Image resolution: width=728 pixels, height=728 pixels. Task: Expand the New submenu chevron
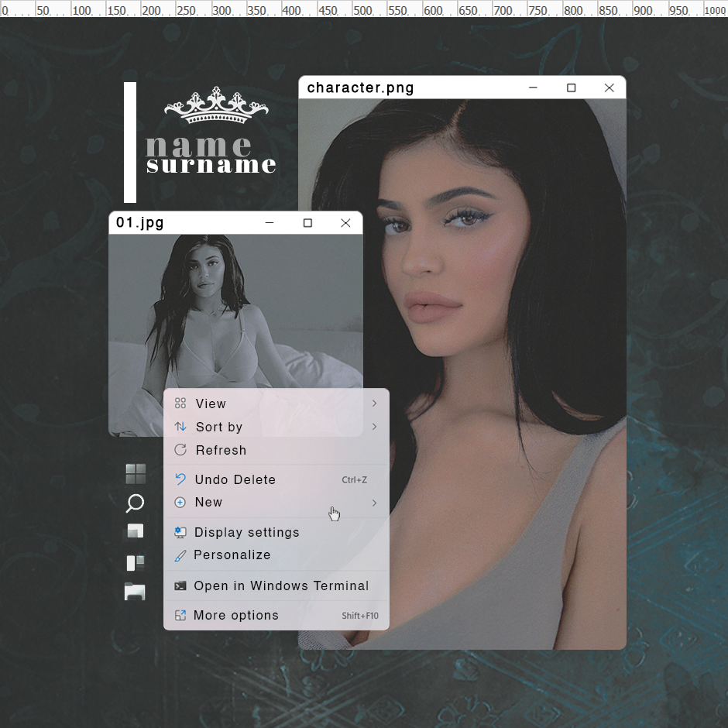click(374, 503)
